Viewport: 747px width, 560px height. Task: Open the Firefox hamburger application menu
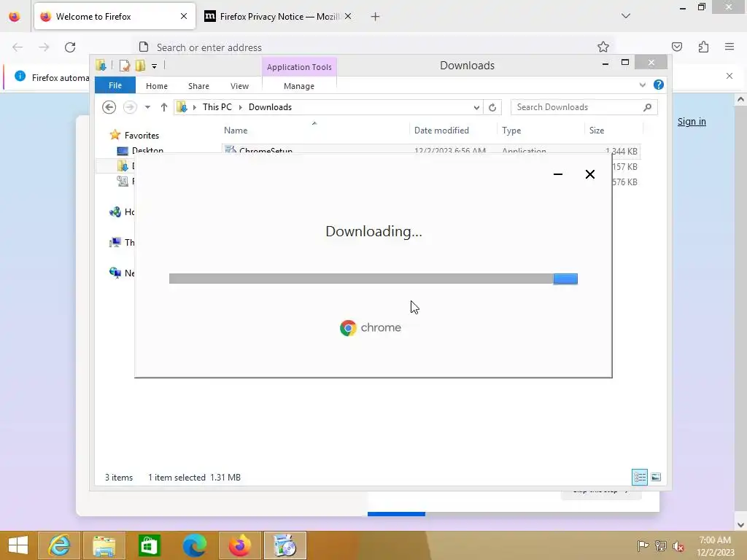coord(729,47)
